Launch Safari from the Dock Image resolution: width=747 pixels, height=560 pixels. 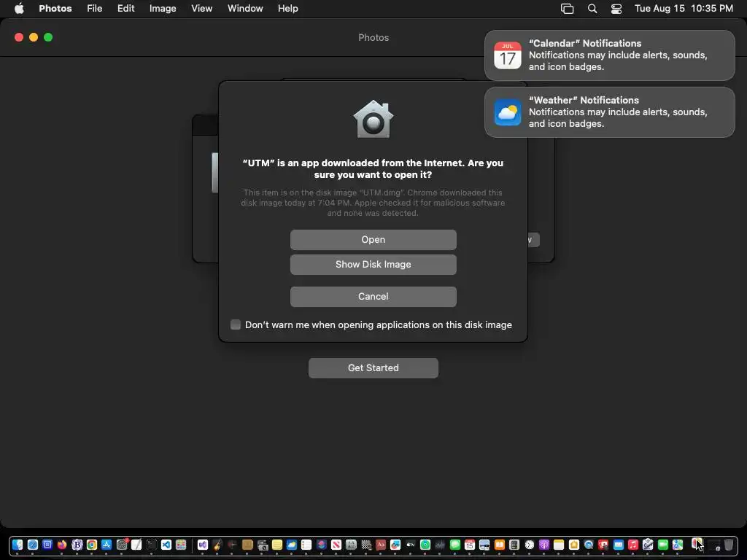33,545
